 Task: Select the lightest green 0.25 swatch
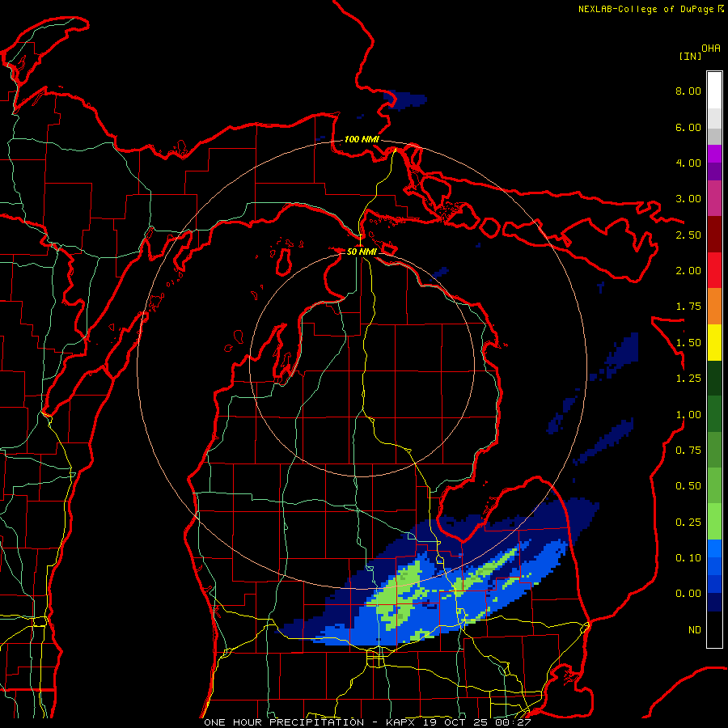point(714,522)
